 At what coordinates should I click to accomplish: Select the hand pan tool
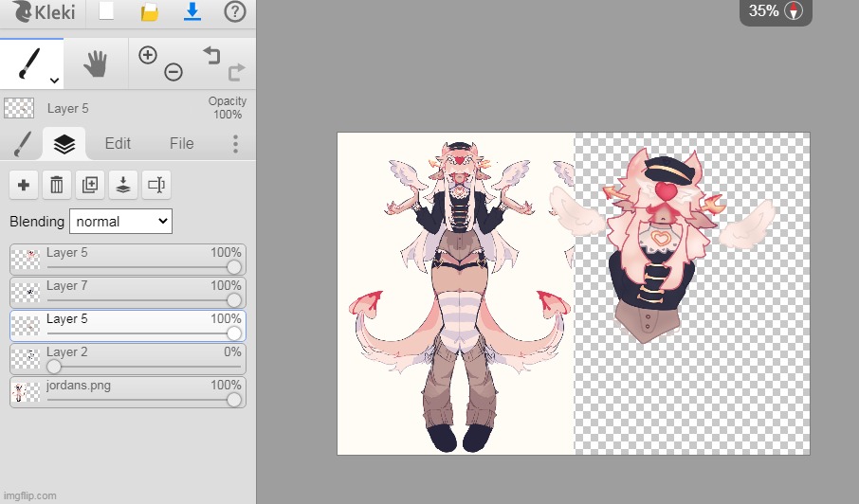[95, 63]
